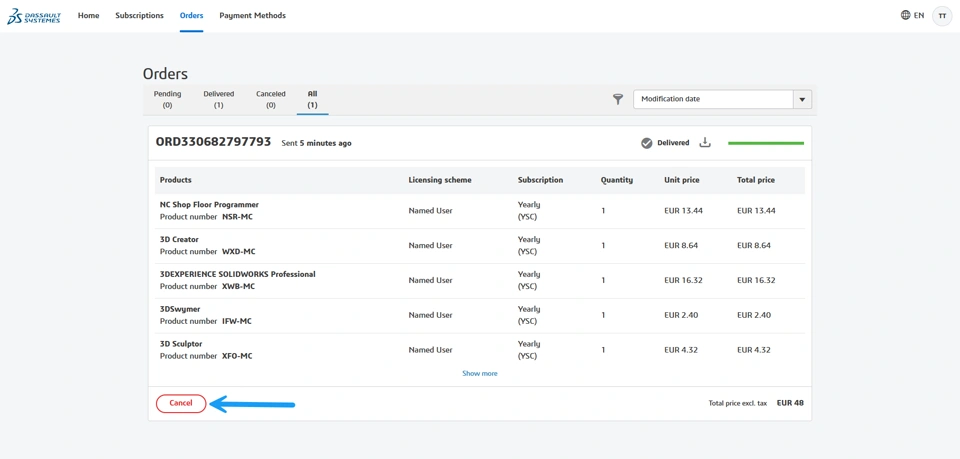The height and width of the screenshot is (459, 960).
Task: Switch to the Canceled orders tab
Action: [x=271, y=99]
